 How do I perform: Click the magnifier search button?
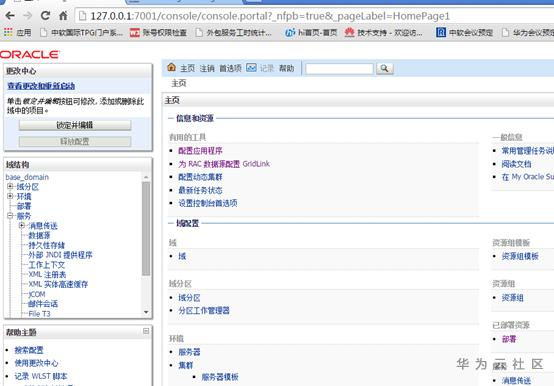click(x=384, y=69)
